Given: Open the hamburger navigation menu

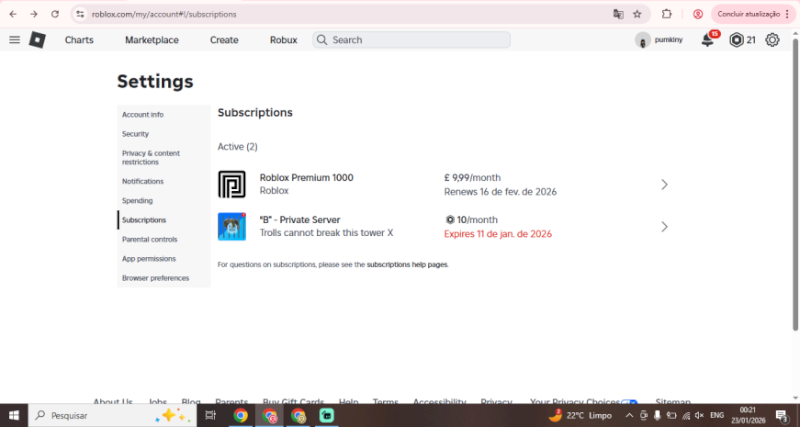Looking at the screenshot, I should coord(14,40).
